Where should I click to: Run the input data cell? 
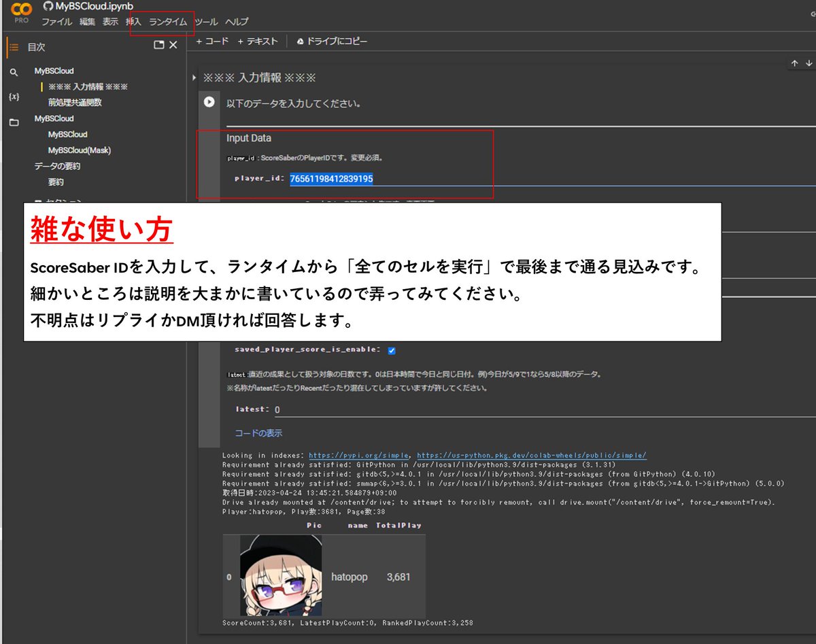point(209,102)
